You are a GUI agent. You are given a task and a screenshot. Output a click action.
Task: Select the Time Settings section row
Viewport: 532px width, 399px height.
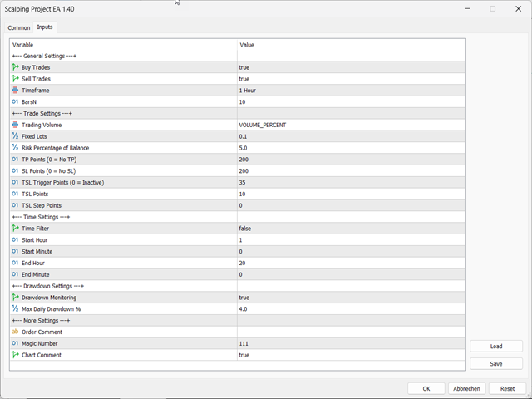tap(238, 217)
